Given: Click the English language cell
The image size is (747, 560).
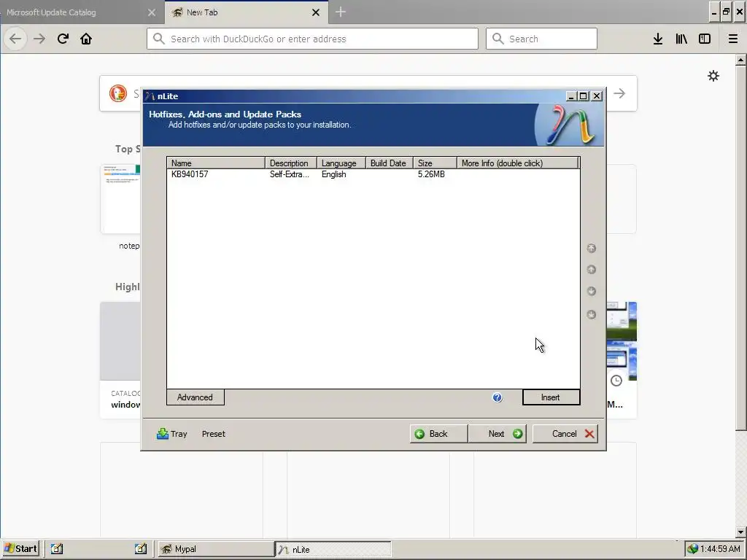Looking at the screenshot, I should click(x=333, y=174).
